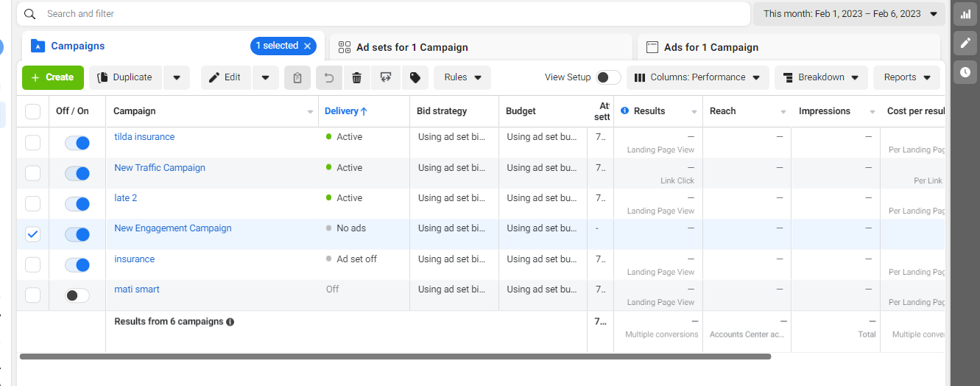Click the green Create button
The height and width of the screenshot is (386, 980).
[53, 77]
